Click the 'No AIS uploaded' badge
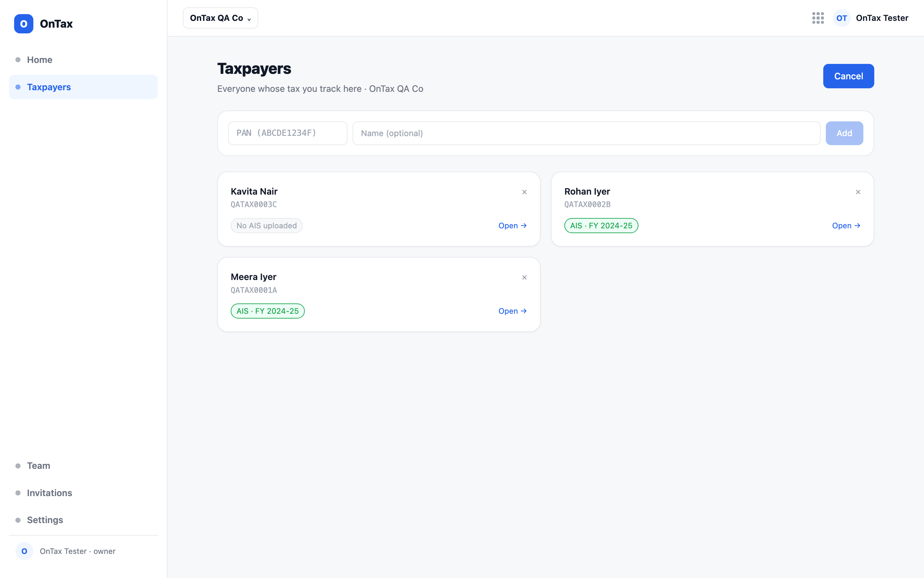The width and height of the screenshot is (924, 578). 267,225
